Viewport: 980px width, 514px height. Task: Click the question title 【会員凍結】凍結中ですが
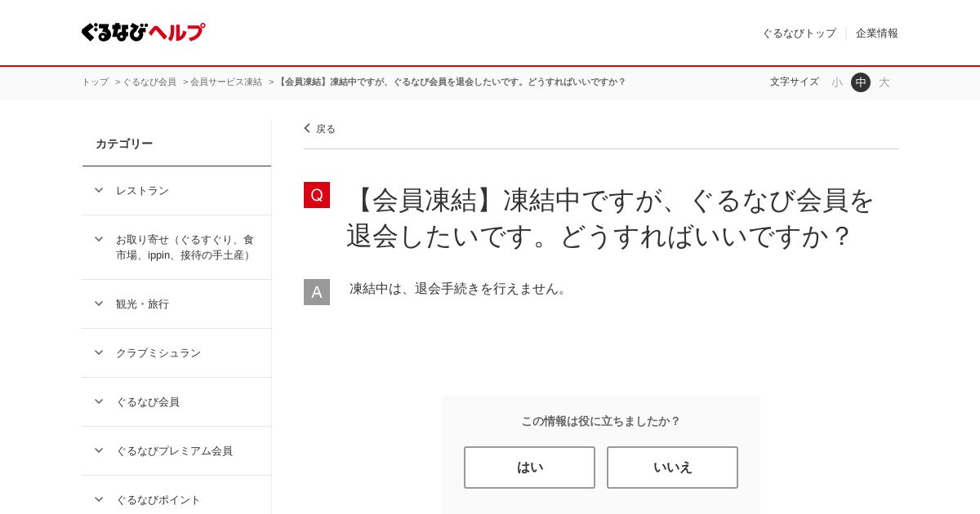point(610,218)
